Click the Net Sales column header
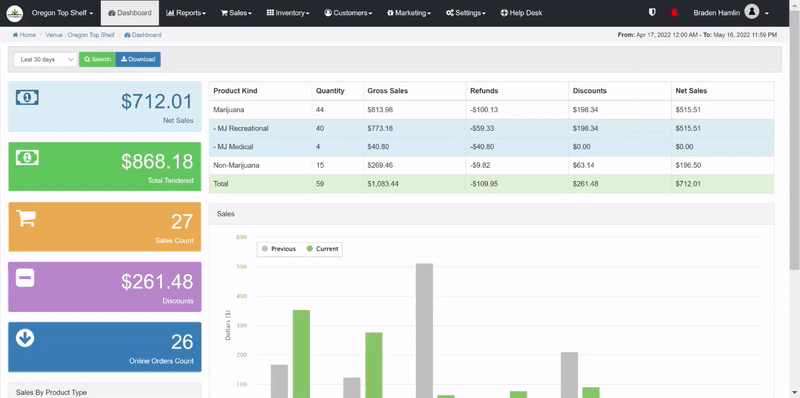The height and width of the screenshot is (398, 800). 691,91
